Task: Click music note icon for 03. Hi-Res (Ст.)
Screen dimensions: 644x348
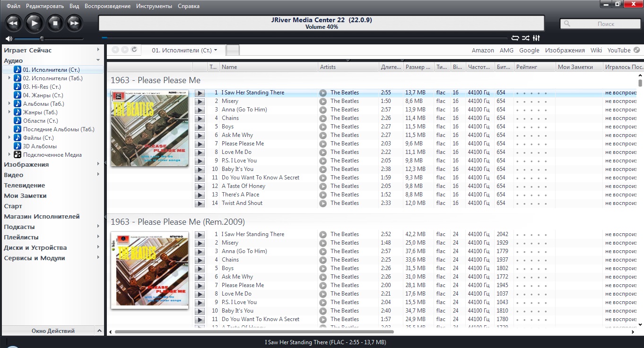Action: click(17, 87)
